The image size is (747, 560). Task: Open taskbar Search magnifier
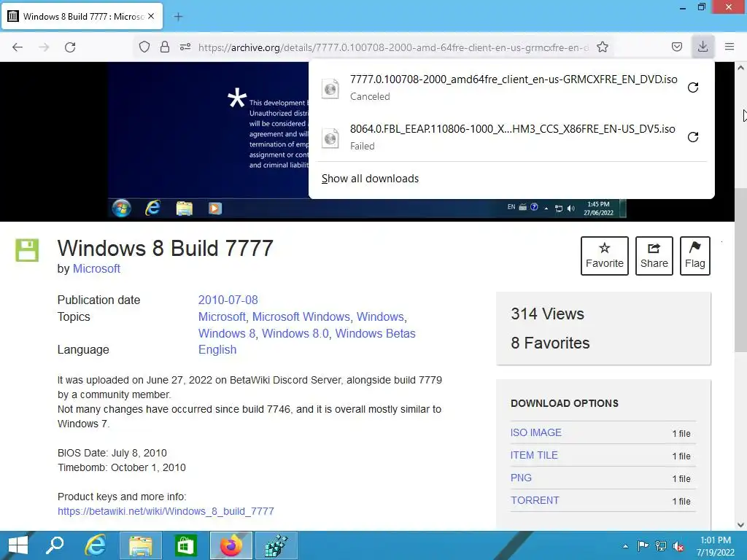55,545
